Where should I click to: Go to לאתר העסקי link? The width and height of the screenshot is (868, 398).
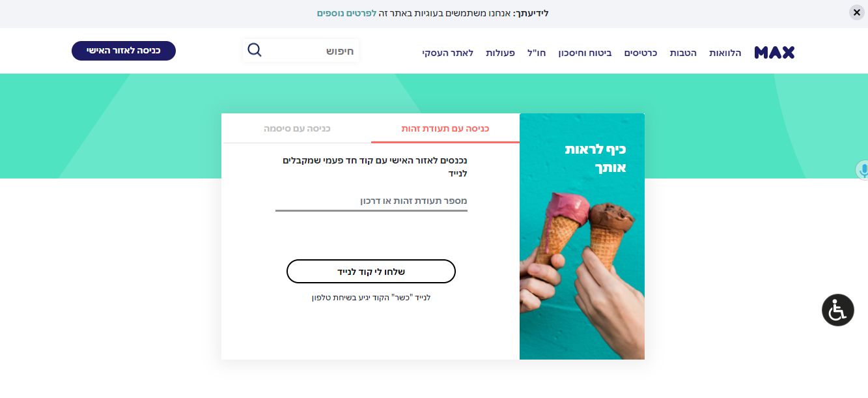pos(447,53)
